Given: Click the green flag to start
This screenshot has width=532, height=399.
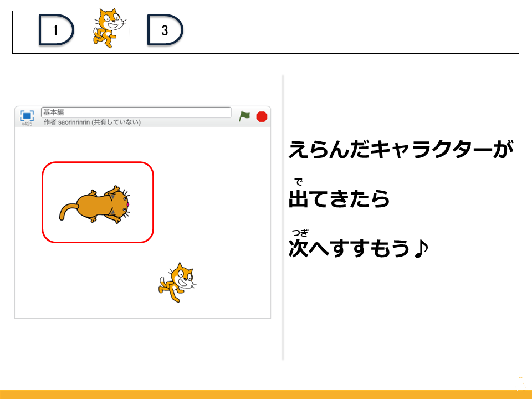Looking at the screenshot, I should 244,116.
